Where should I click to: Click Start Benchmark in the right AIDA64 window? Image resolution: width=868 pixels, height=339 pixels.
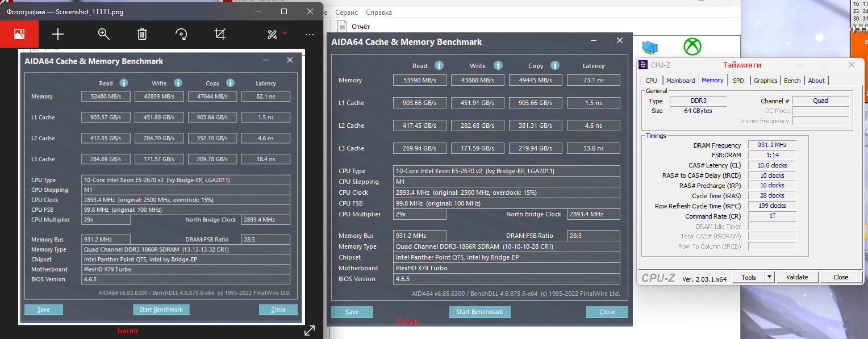(480, 312)
